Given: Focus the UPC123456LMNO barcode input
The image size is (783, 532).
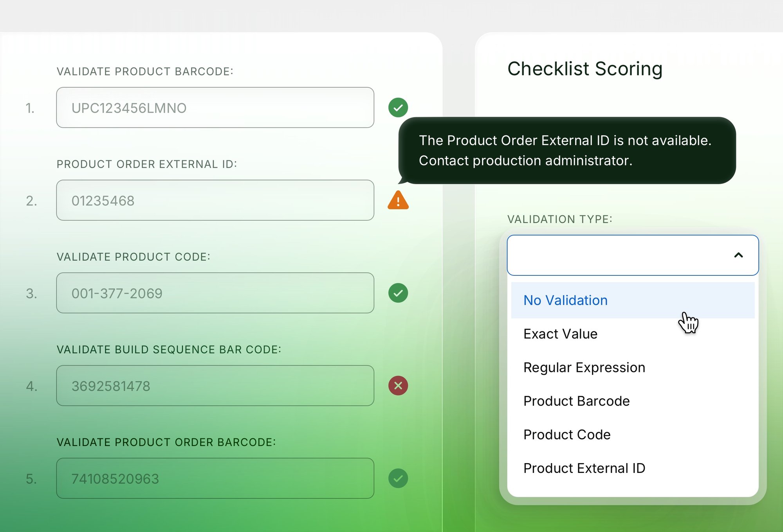Looking at the screenshot, I should coord(215,108).
